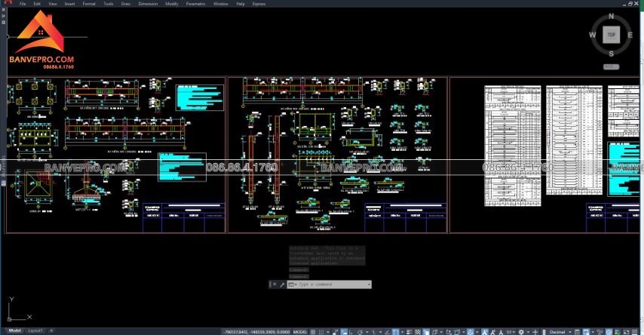644x335 pixels.
Task: Toggle drawing grid display in status bar
Action: 312,331
